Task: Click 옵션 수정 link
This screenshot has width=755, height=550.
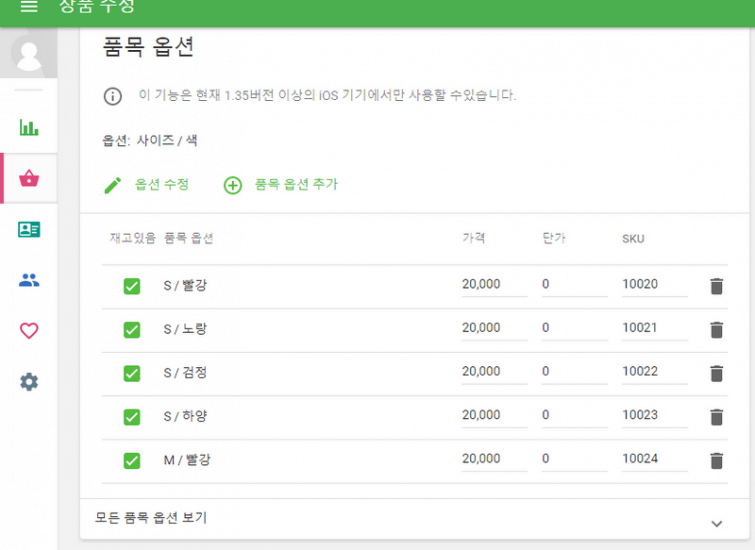Action: [161, 184]
